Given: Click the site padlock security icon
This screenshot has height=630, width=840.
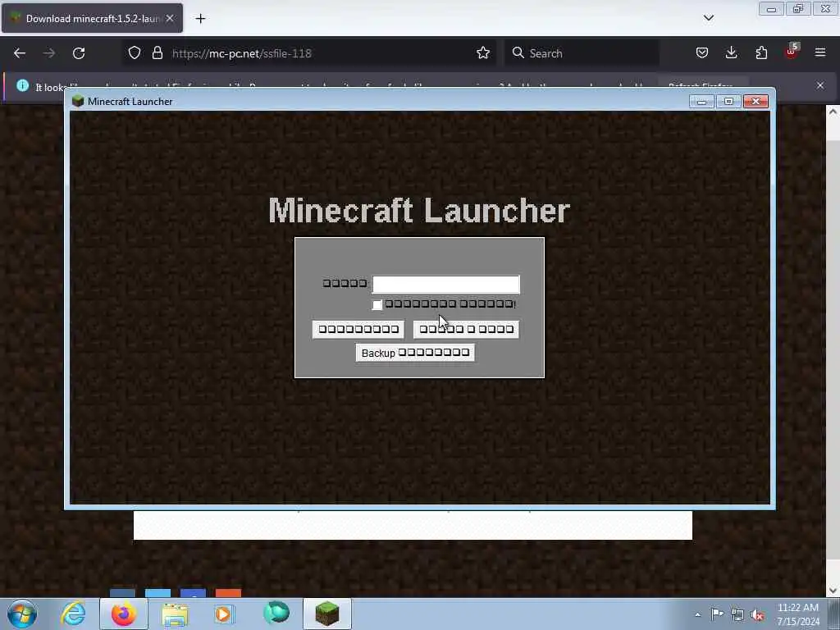Looking at the screenshot, I should click(157, 52).
